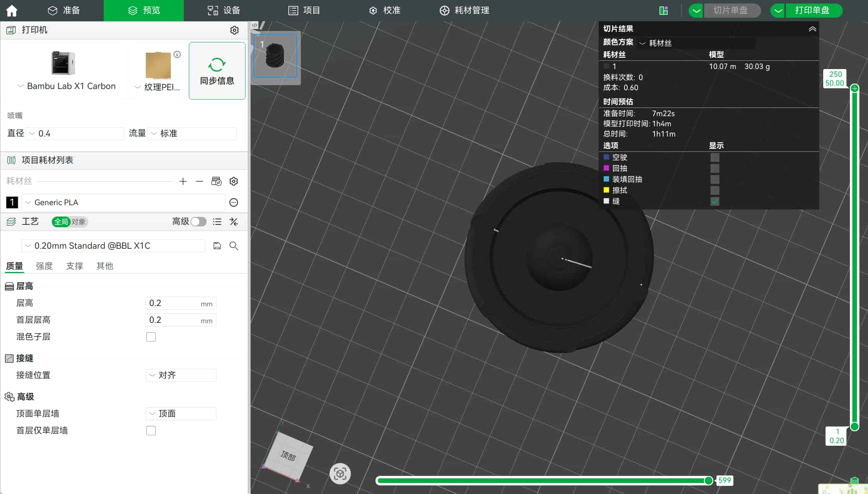Open Generic PLA more options icon
Viewport: 868px width, 494px height.
pyautogui.click(x=234, y=202)
